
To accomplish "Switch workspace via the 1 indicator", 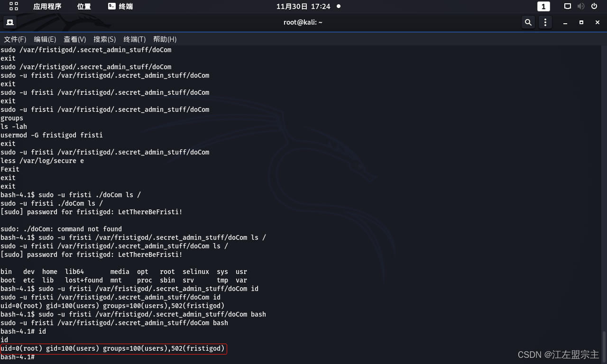I will pyautogui.click(x=543, y=6).
